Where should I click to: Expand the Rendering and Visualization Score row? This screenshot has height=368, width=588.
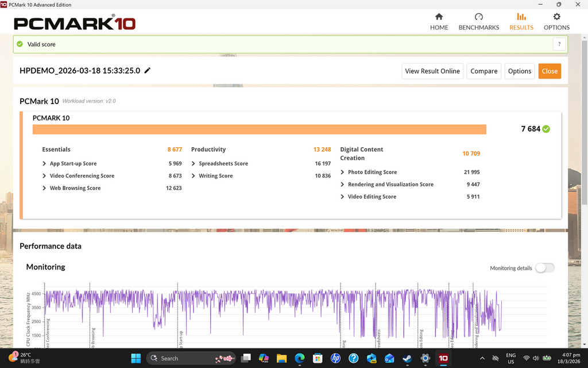coord(343,185)
